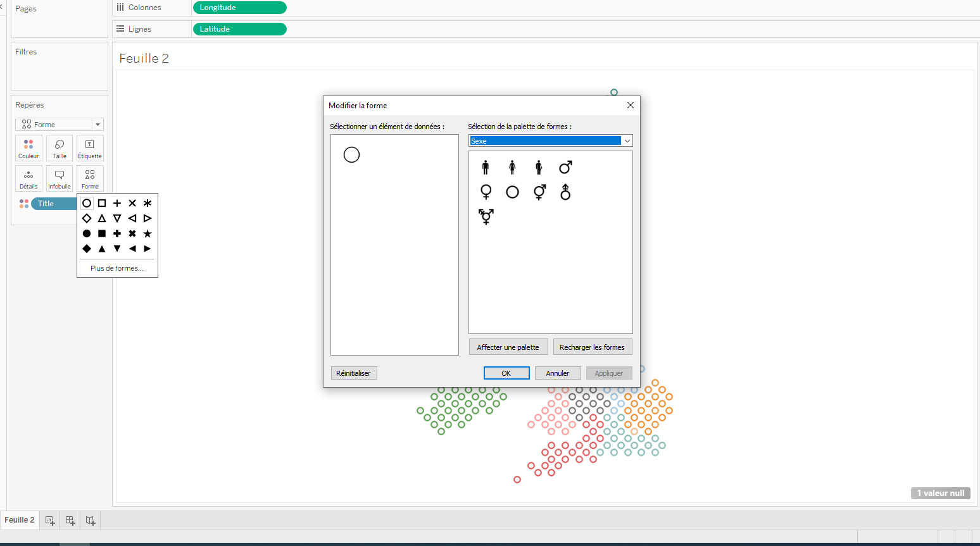Click the Filtres shelf label
The width and height of the screenshot is (980, 546).
point(26,52)
